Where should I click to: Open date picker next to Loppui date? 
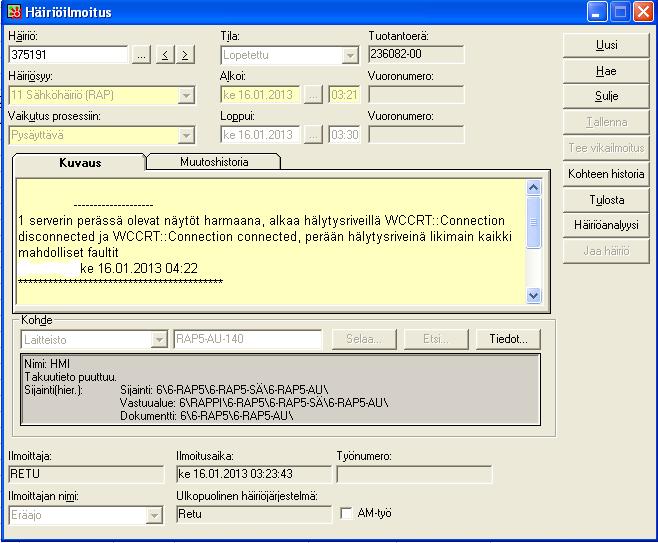tap(313, 135)
